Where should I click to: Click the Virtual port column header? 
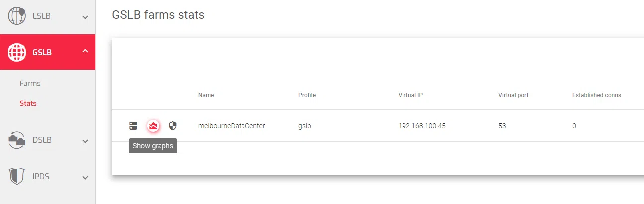click(x=513, y=95)
